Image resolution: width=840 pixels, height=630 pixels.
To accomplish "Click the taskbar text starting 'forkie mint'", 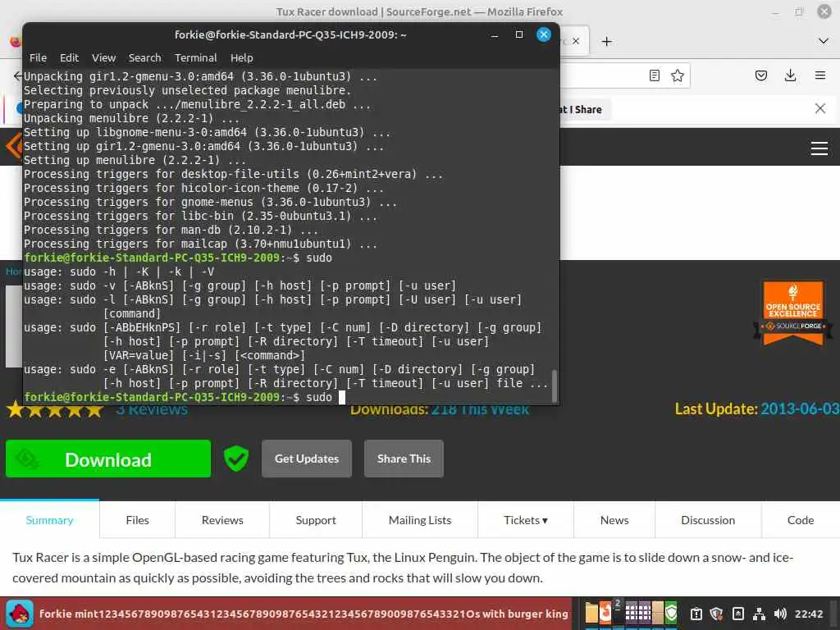I will tap(304, 614).
